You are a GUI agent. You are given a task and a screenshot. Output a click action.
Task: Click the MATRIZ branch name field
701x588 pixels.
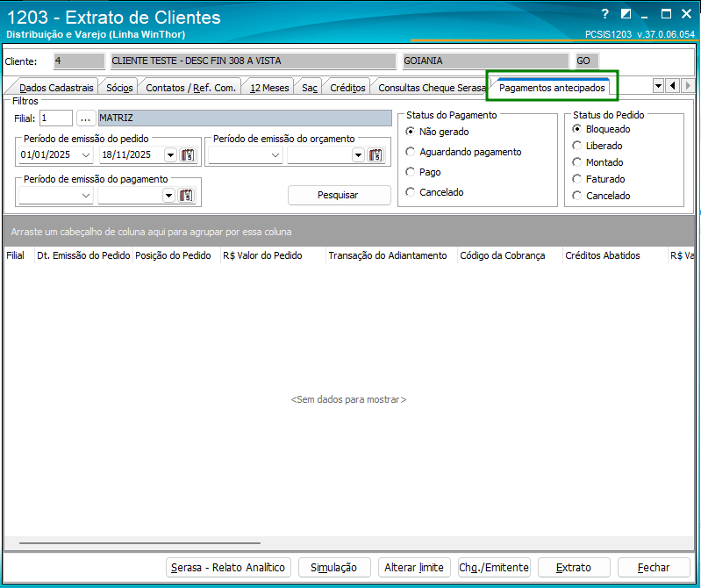[245, 118]
